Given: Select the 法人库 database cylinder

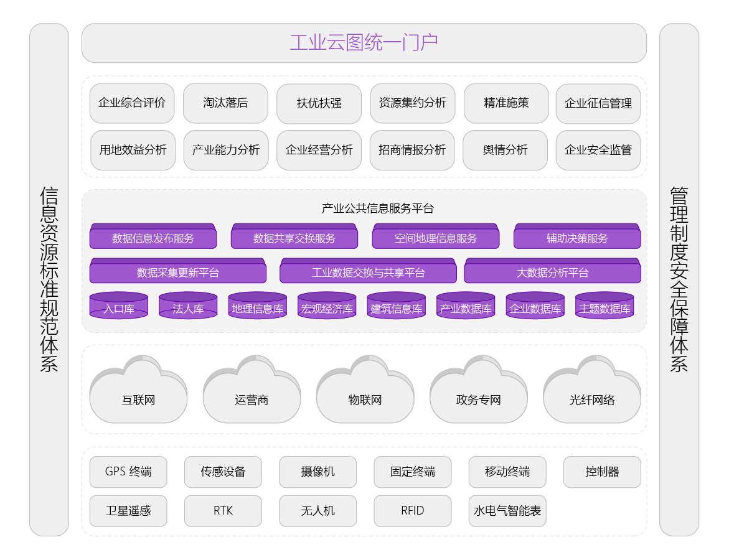Looking at the screenshot, I should [188, 306].
